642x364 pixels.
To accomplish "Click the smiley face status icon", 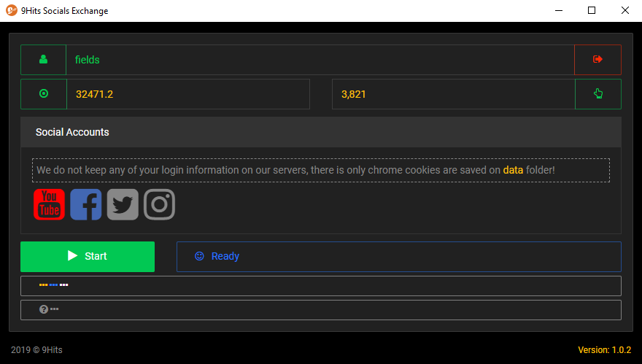I will point(199,256).
